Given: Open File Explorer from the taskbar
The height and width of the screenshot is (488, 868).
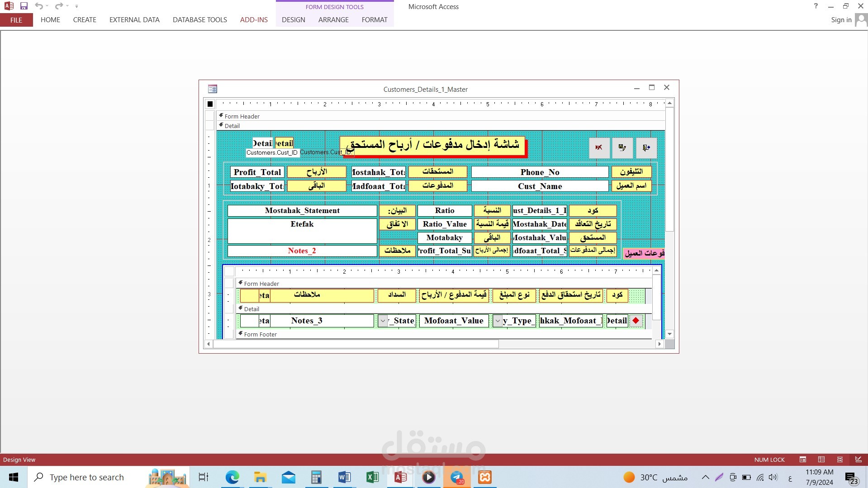Looking at the screenshot, I should tap(260, 477).
